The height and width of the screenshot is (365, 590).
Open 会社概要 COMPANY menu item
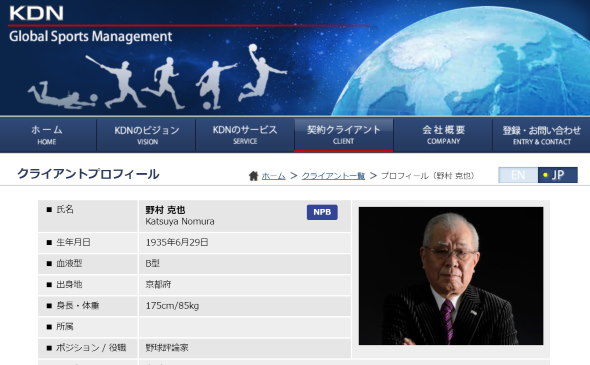(x=443, y=135)
